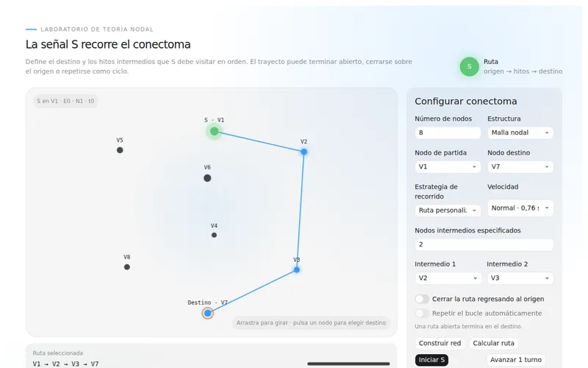Pick node V5 as destination

(120, 150)
